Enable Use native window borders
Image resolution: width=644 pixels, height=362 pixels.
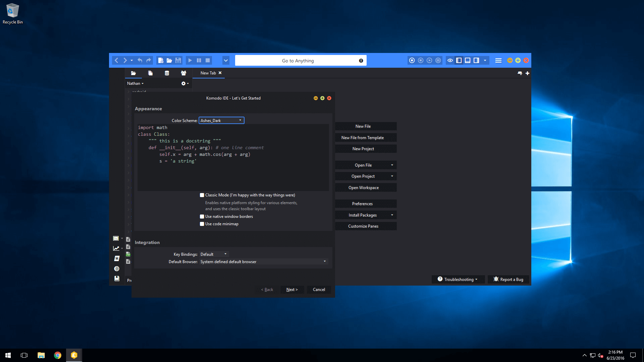point(202,217)
